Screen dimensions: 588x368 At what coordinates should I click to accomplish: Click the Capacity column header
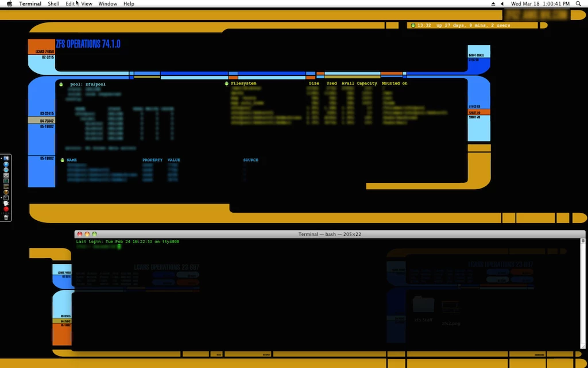pos(367,83)
